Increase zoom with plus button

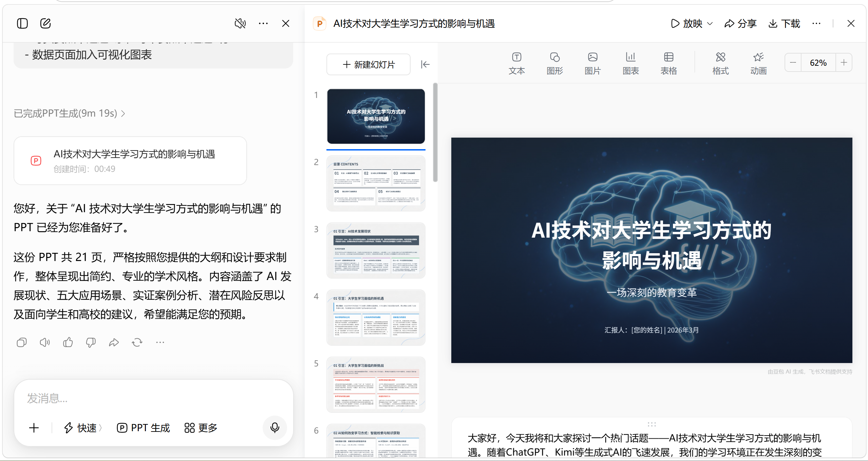tap(844, 62)
